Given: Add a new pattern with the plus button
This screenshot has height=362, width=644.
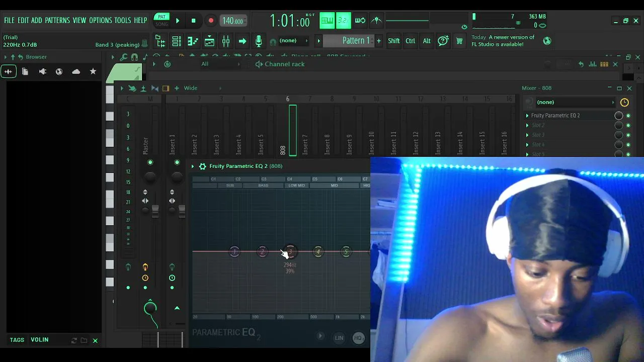Looking at the screenshot, I should [x=378, y=41].
